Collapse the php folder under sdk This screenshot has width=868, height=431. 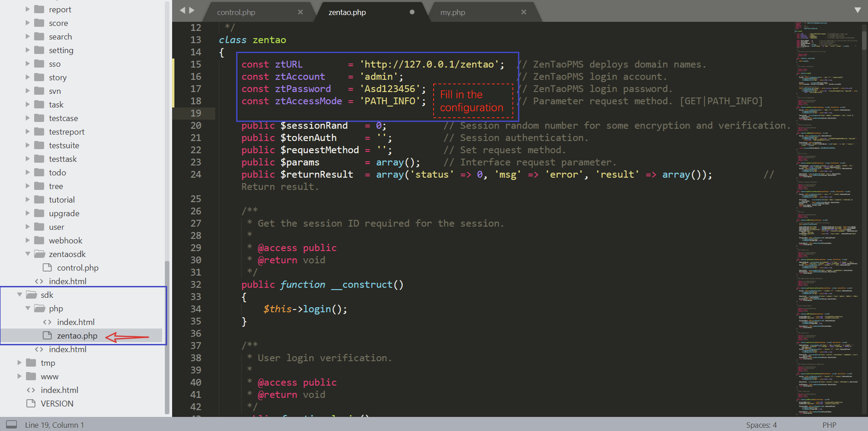(x=28, y=308)
